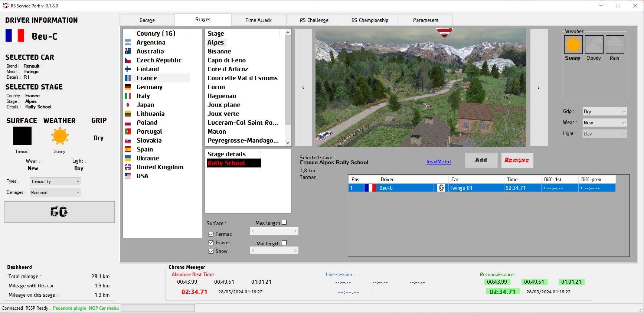The image size is (644, 313).
Task: Click the Alpes stage preview image
Action: [421, 88]
